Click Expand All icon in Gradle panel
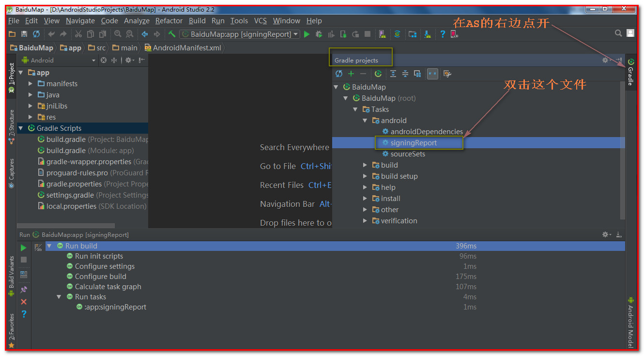 pos(393,74)
